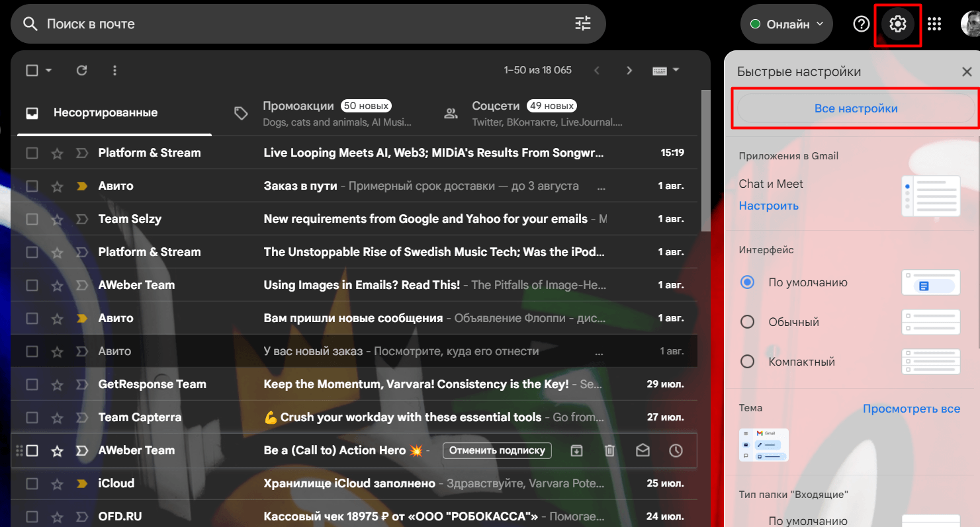Choose the По умолчанию interface density
The image size is (980, 527).
(x=747, y=282)
